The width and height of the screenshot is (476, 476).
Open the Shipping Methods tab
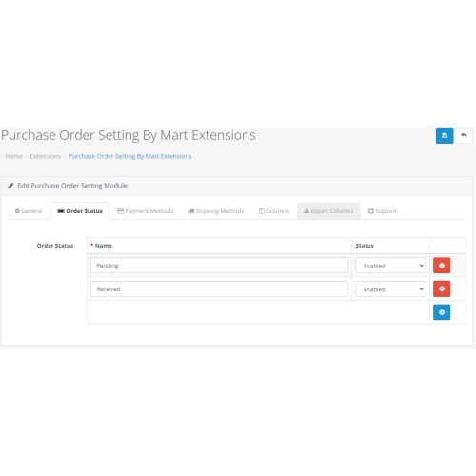(216, 211)
